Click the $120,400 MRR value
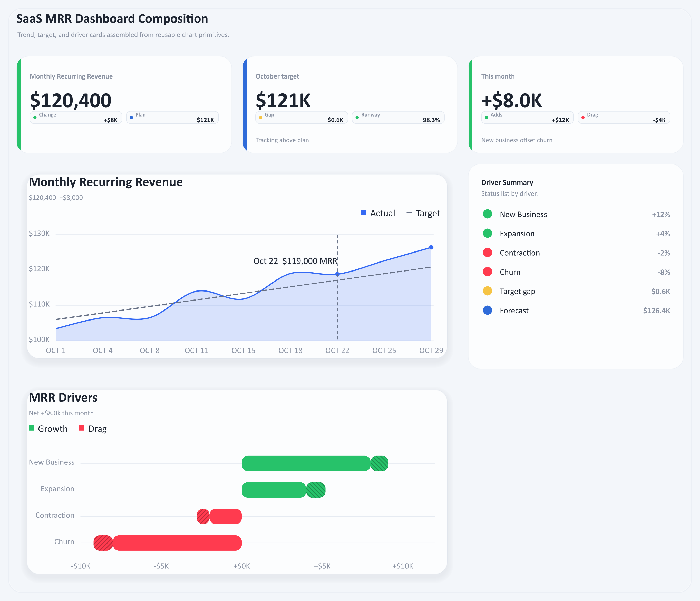The height and width of the screenshot is (601, 700). 71,100
